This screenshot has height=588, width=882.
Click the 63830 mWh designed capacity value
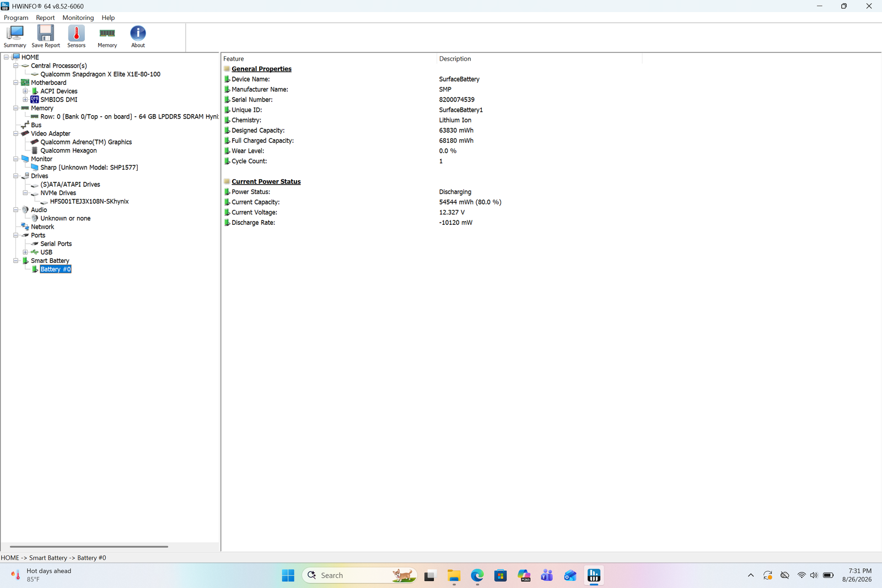coord(456,131)
